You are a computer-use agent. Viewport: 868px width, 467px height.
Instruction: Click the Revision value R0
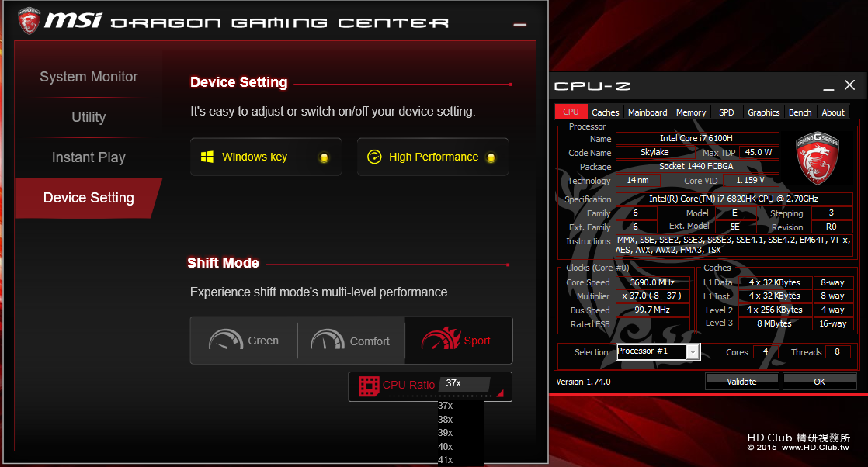[x=832, y=227]
